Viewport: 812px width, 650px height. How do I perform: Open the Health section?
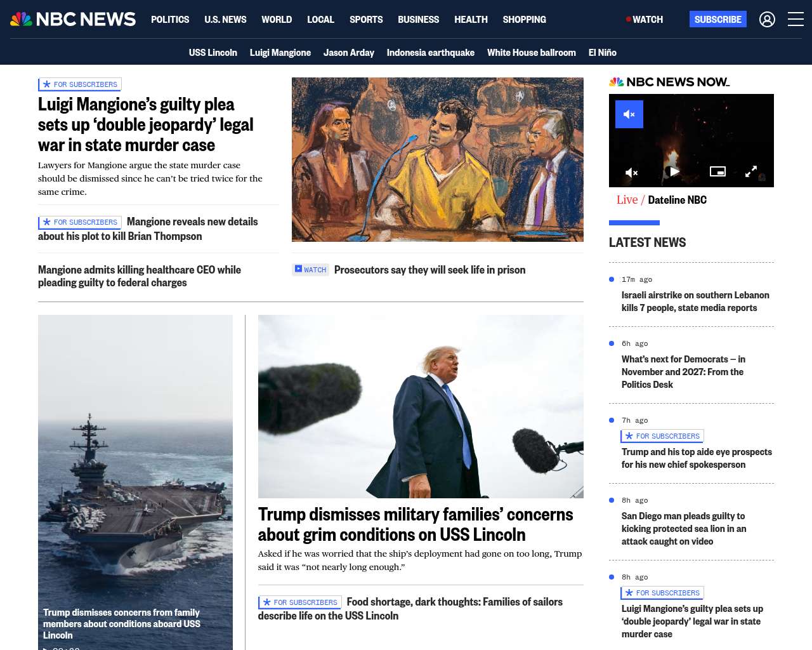(x=471, y=20)
